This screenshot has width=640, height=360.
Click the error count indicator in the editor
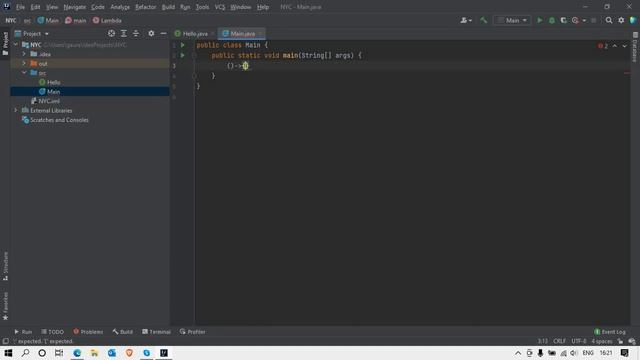603,46
